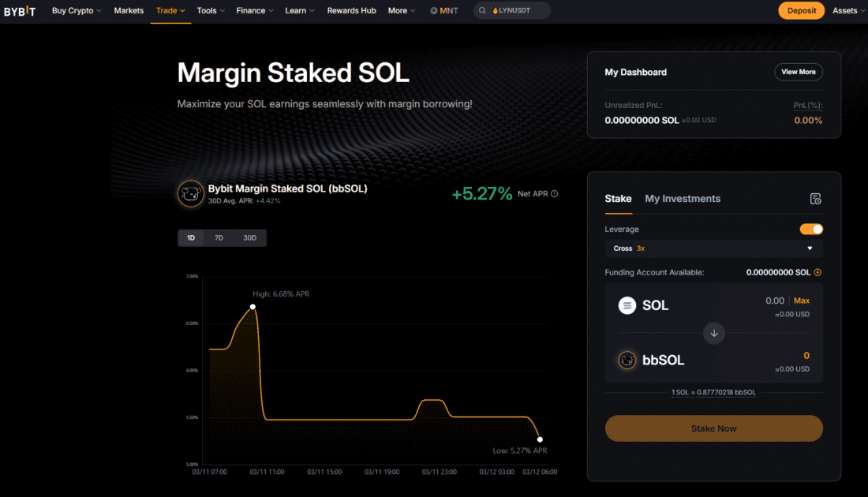Switch to My Investments tab
Viewport: 868px width, 497px height.
tap(683, 199)
